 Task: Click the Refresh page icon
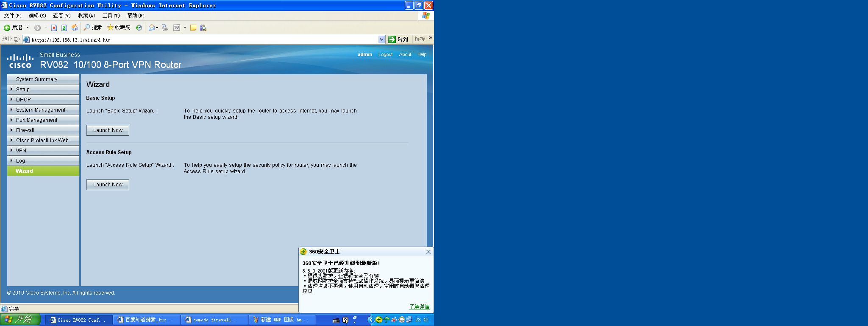64,28
